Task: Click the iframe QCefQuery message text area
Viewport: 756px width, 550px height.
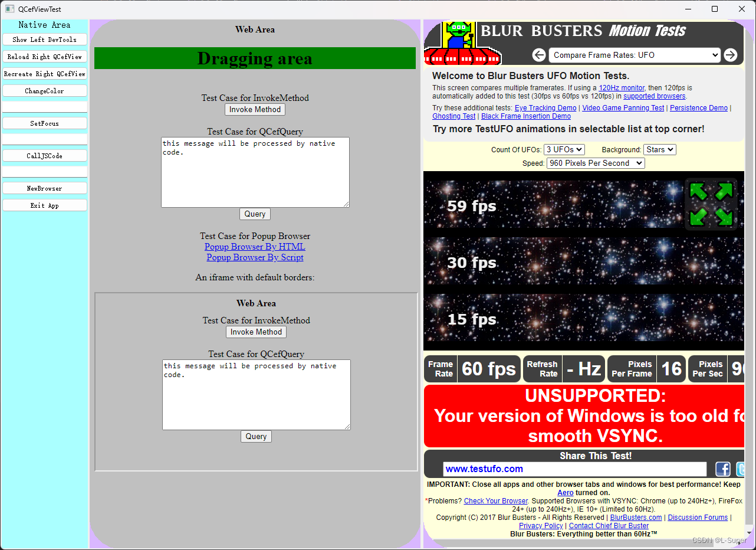Action: click(257, 395)
